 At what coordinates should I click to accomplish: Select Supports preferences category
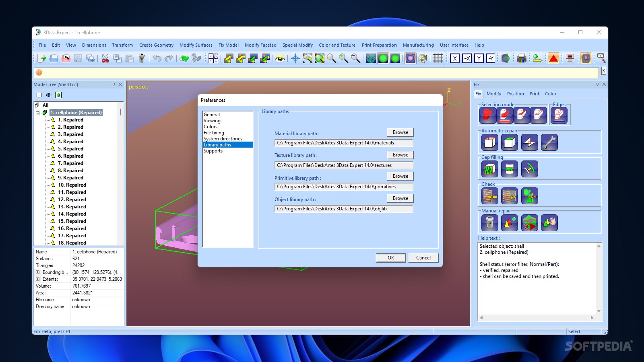(x=213, y=151)
